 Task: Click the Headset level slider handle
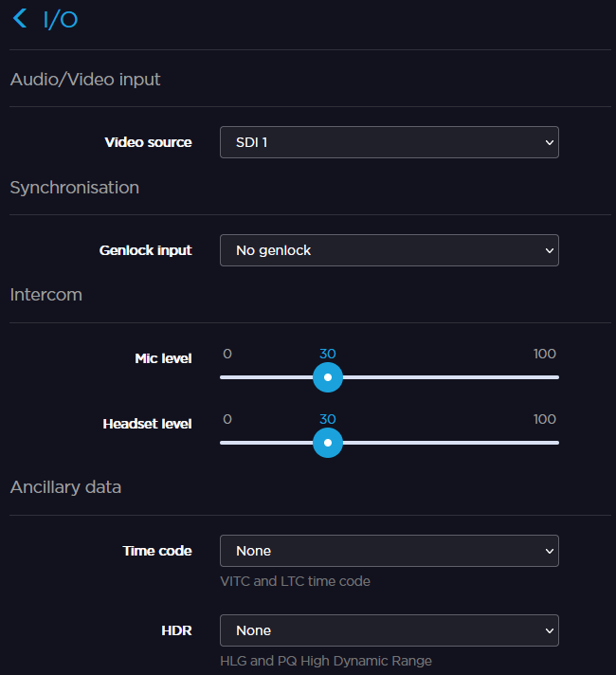tap(328, 443)
